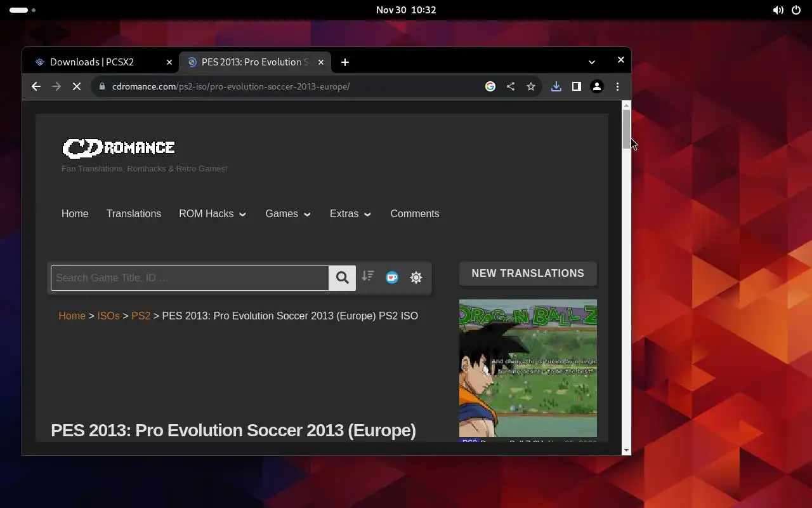Click the scrollbar down arrow
The height and width of the screenshot is (508, 812).
point(626,450)
